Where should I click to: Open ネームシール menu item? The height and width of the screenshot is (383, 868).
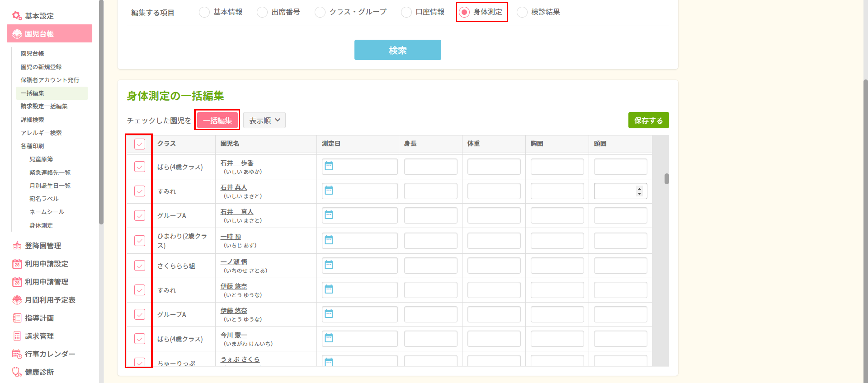pos(47,212)
